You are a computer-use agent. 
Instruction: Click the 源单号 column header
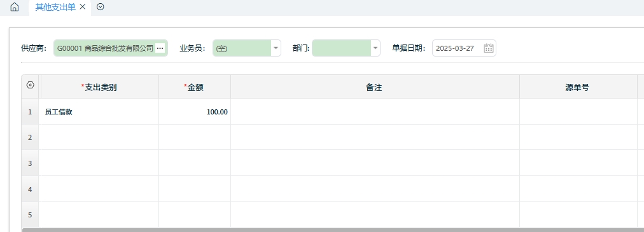click(x=578, y=87)
